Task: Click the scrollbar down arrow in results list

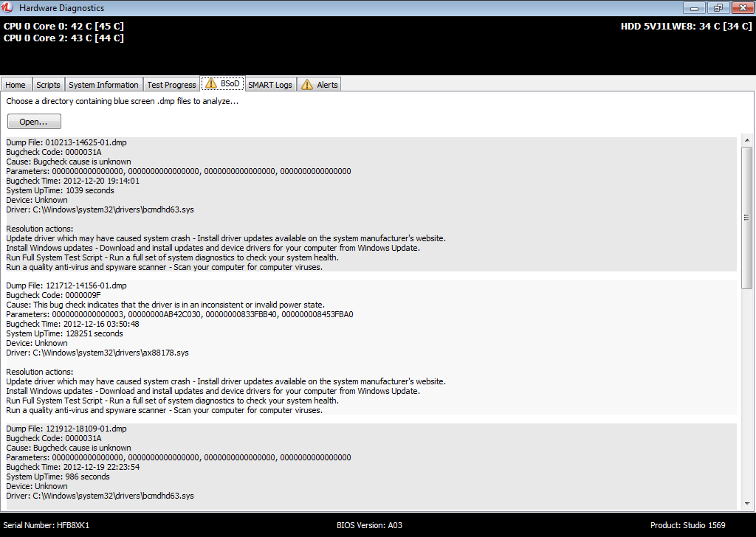Action: click(746, 505)
